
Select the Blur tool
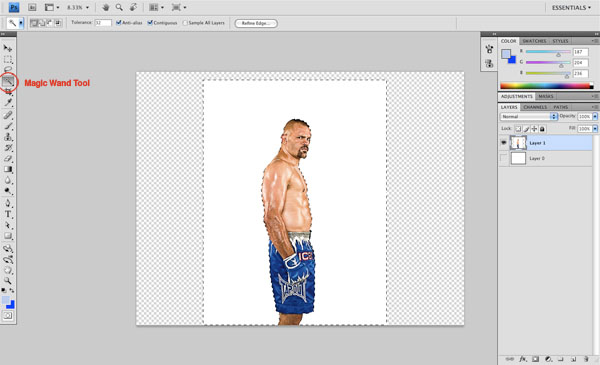8,180
